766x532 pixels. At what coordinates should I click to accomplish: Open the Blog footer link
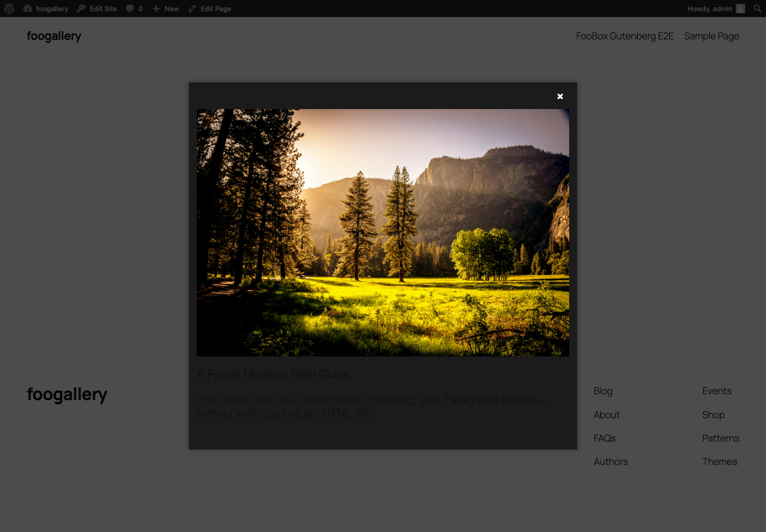(603, 391)
